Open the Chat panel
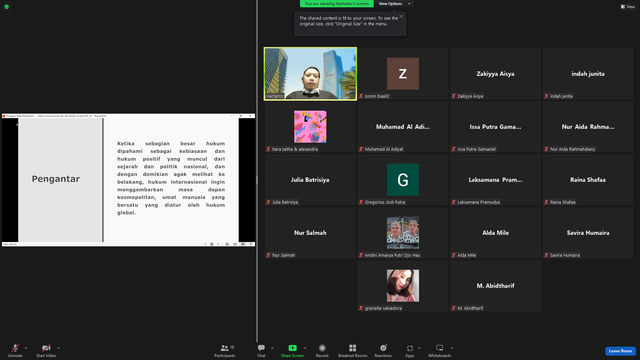Viewport: 640px width, 360px height. coord(261,350)
